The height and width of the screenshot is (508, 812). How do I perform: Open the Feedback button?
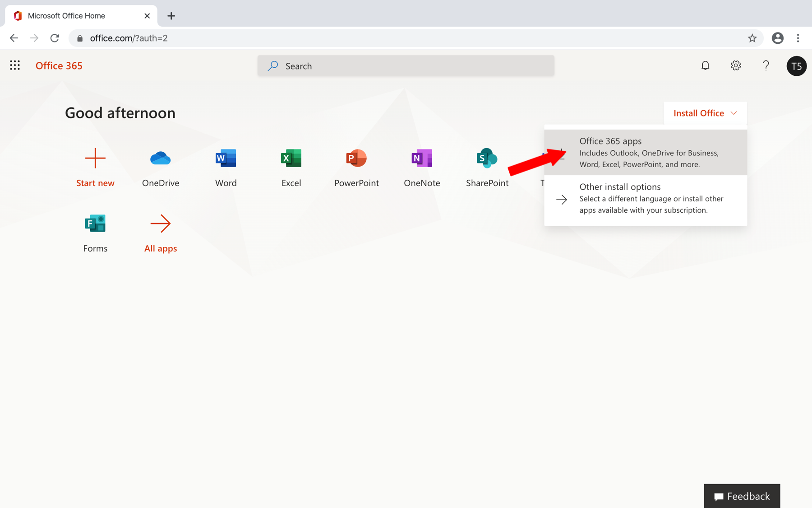(x=742, y=496)
